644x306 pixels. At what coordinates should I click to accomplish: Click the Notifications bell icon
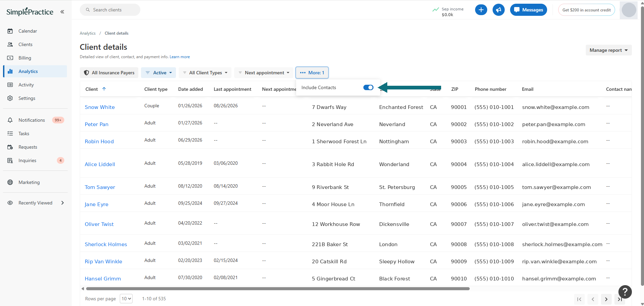pos(10,120)
